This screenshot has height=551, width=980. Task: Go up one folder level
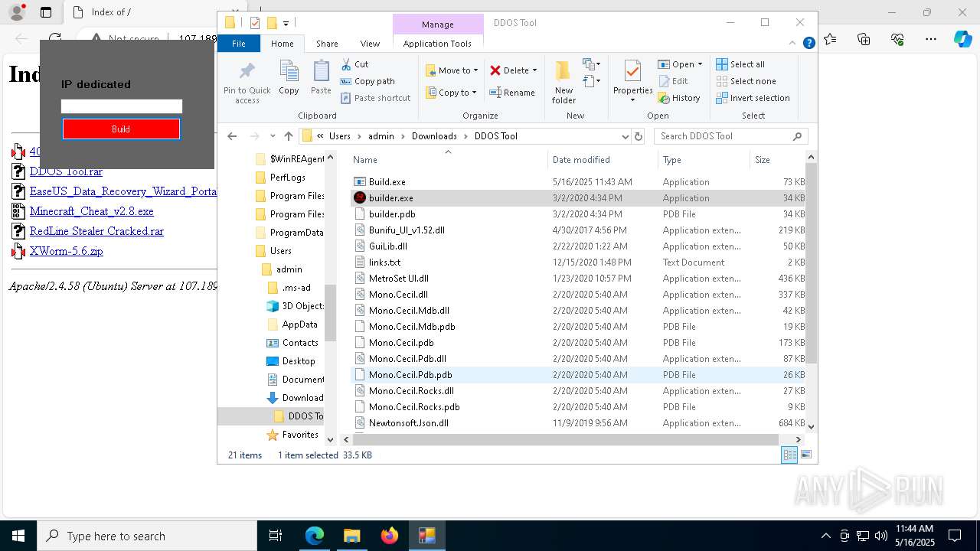point(289,136)
